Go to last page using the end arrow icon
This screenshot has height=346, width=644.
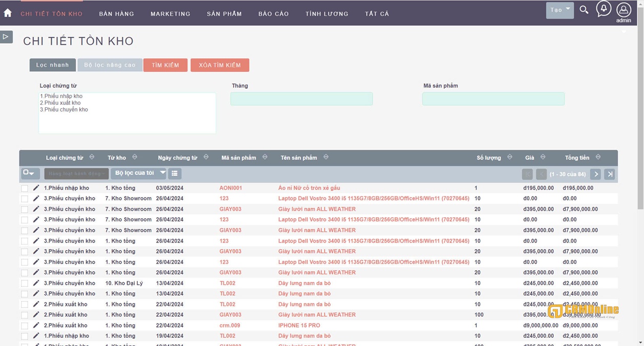[610, 174]
